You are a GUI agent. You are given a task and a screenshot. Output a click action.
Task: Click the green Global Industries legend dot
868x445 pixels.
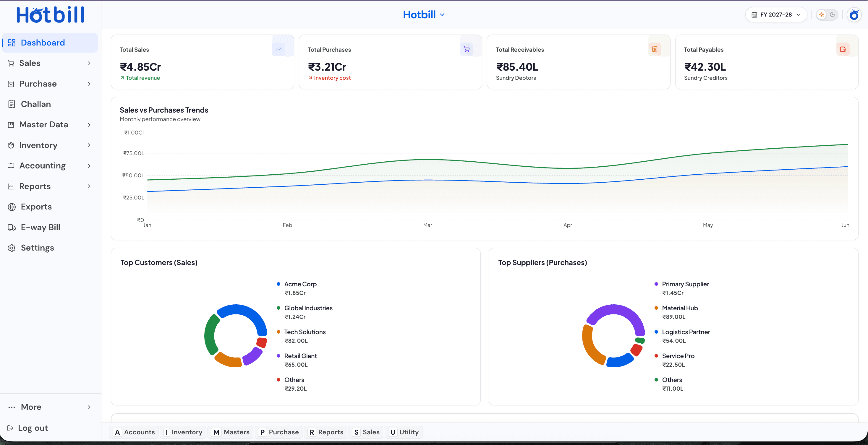[278, 308]
